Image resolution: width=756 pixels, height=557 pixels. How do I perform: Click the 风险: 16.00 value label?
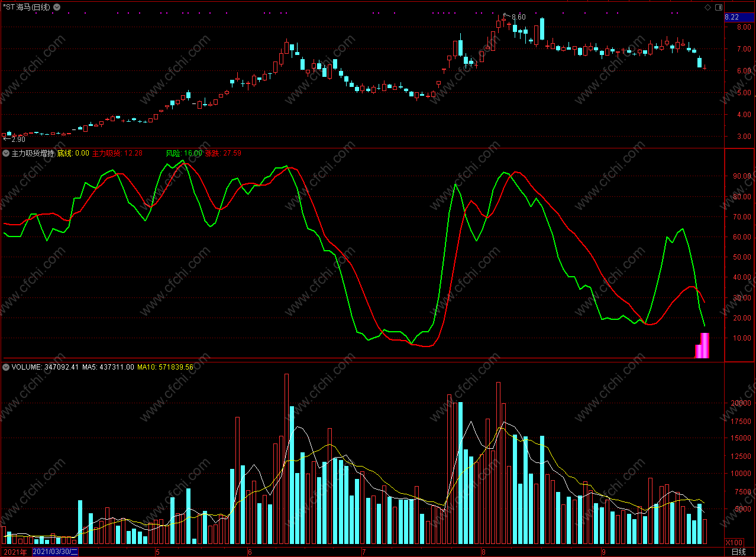click(184, 153)
